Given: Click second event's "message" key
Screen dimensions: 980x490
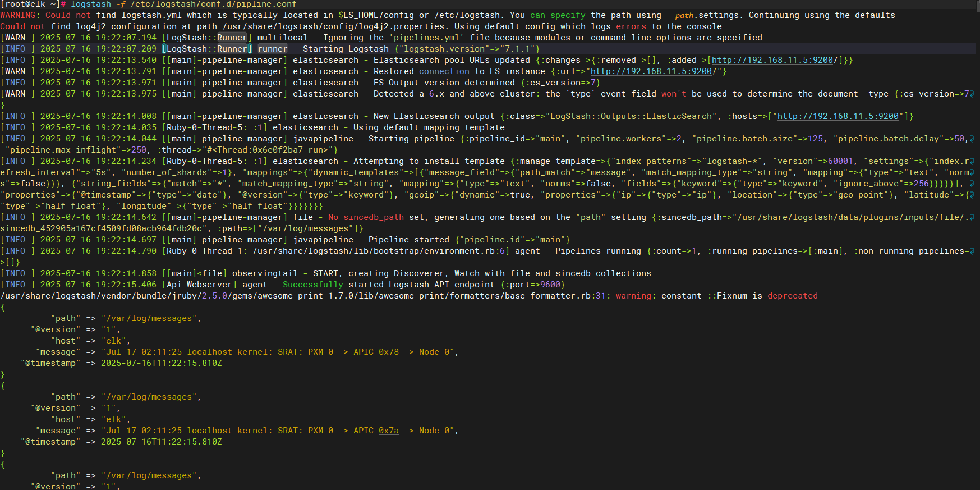Looking at the screenshot, I should [58, 431].
